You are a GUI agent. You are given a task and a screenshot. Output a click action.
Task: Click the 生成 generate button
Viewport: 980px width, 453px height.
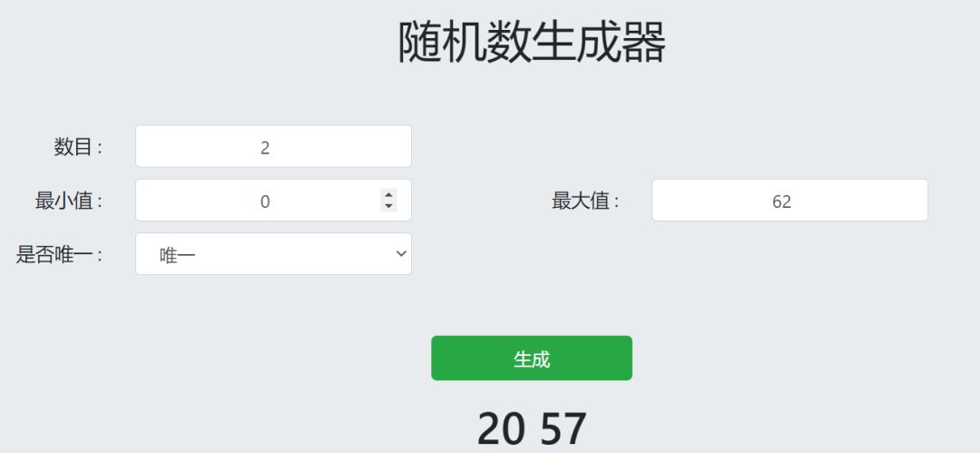[x=531, y=359]
